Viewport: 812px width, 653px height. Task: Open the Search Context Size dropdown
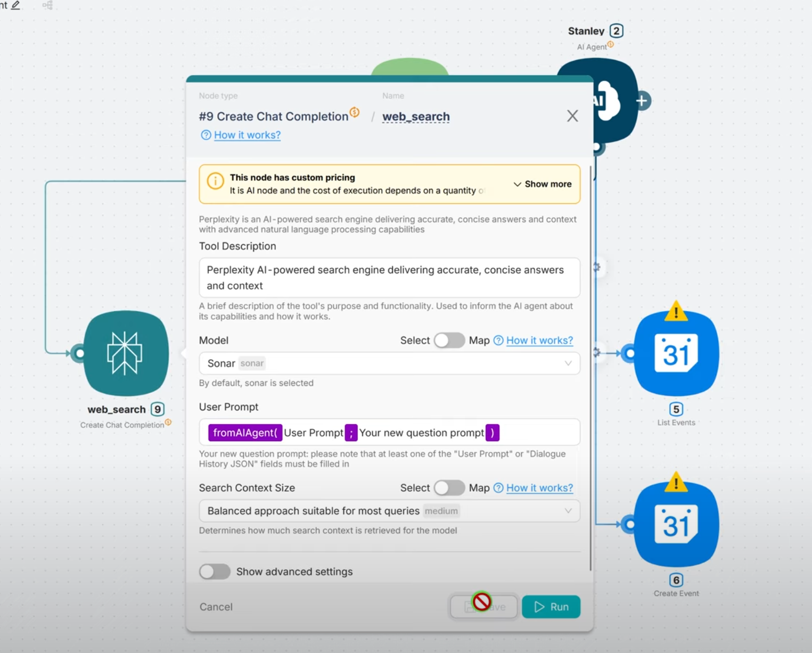point(389,511)
